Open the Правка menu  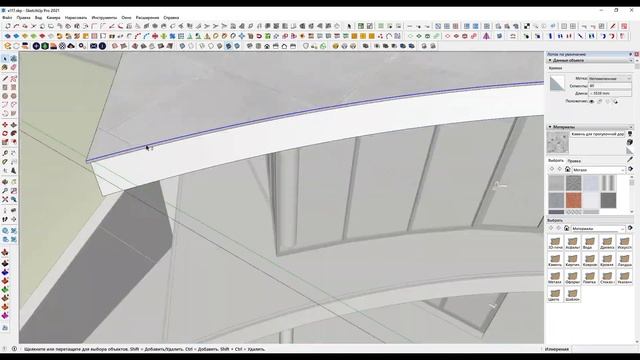pos(23,18)
